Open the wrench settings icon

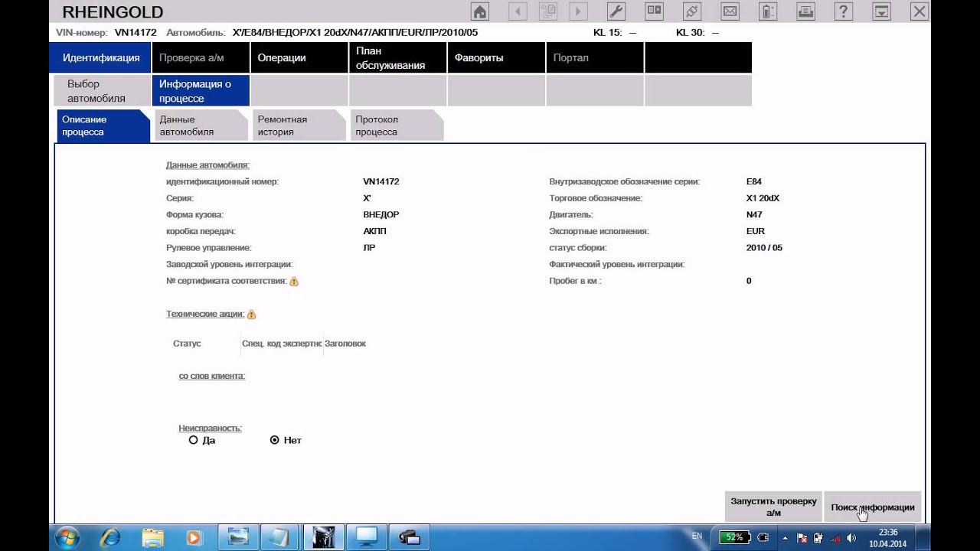(x=616, y=11)
